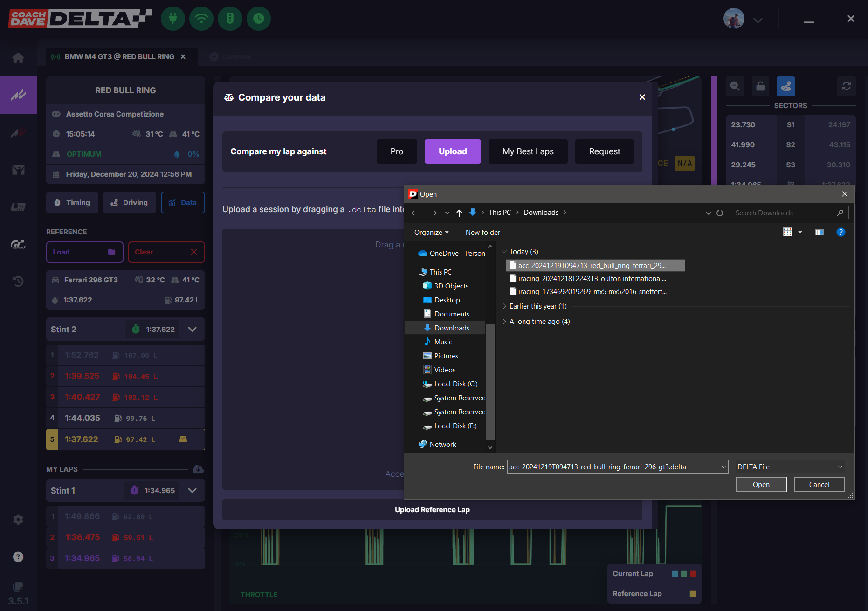Image resolution: width=868 pixels, height=611 pixels.
Task: Toggle the preview pane in file dialog
Action: 820,232
